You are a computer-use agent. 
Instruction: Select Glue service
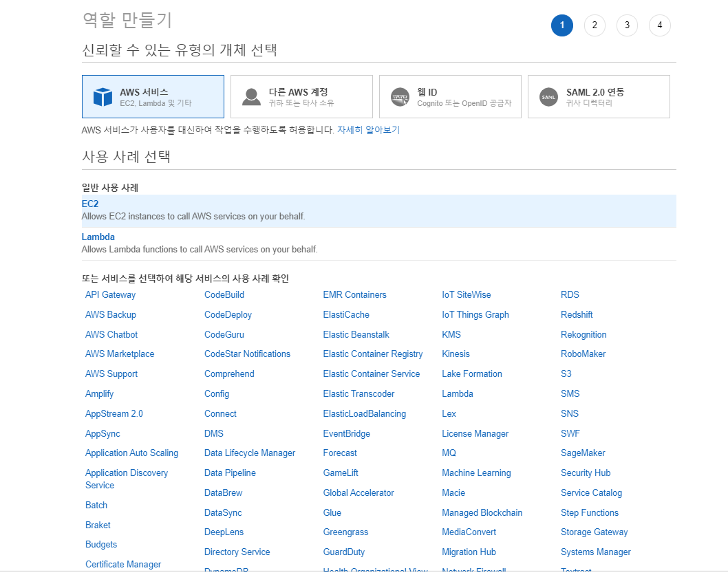(332, 513)
